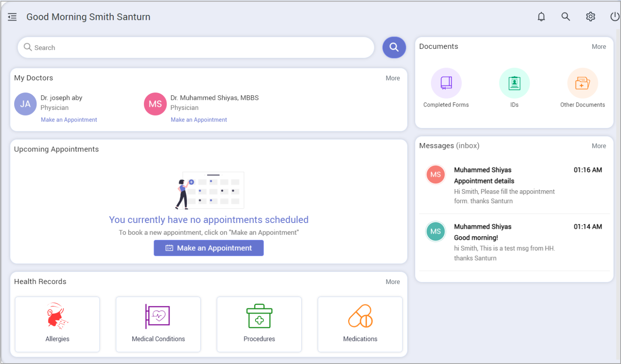Click the blue search button

394,47
